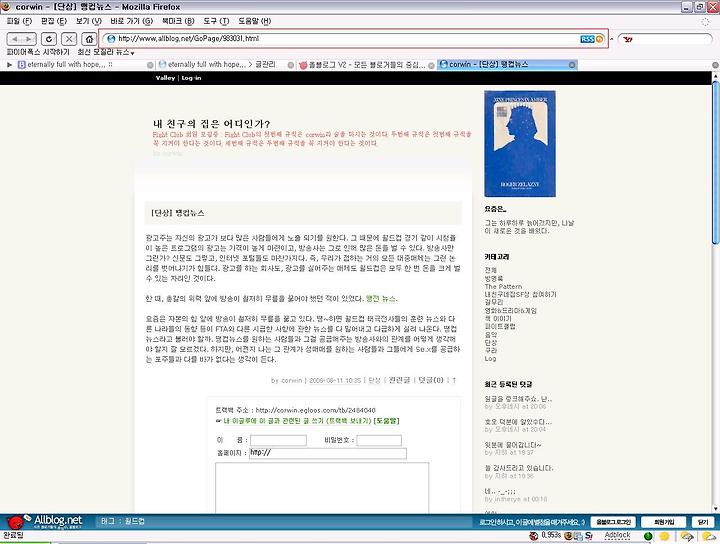Image resolution: width=720 pixels, height=544 pixels.
Task: Click the 회원가입 button in Allblog bar
Action: pyautogui.click(x=664, y=522)
